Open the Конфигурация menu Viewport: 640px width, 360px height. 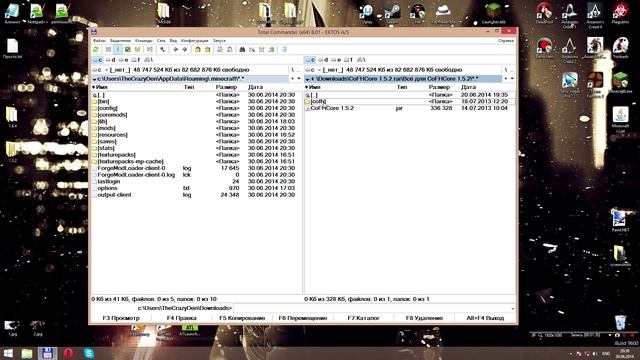tap(195, 41)
